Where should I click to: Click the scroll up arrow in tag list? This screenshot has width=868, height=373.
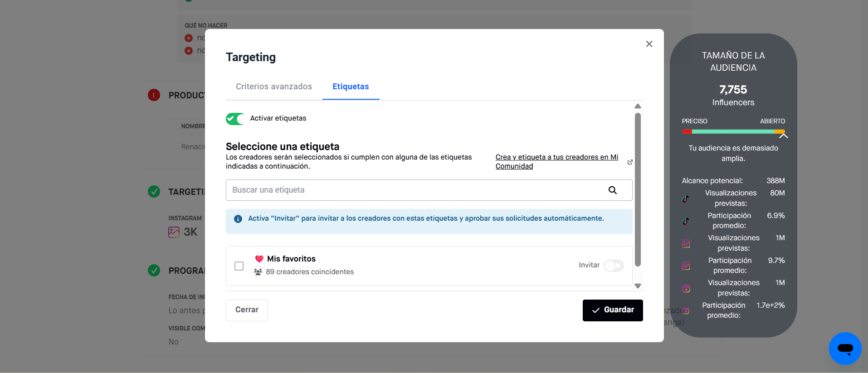click(638, 106)
